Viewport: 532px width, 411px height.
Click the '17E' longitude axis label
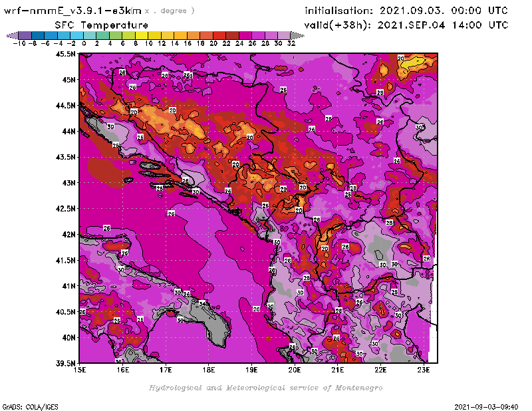tap(166, 370)
